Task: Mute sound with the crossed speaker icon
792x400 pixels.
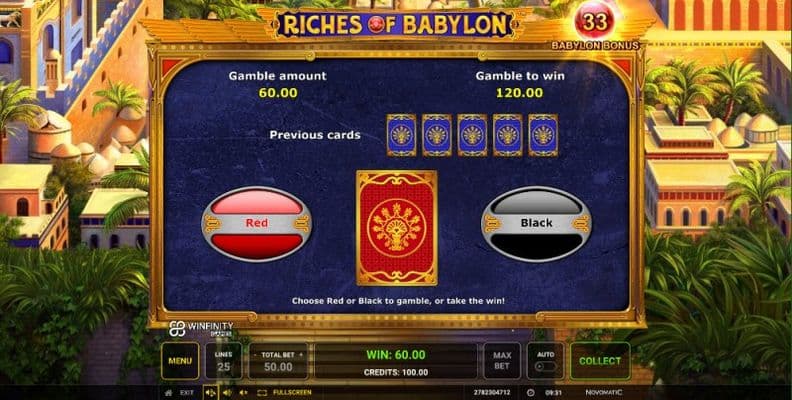Action: click(243, 392)
